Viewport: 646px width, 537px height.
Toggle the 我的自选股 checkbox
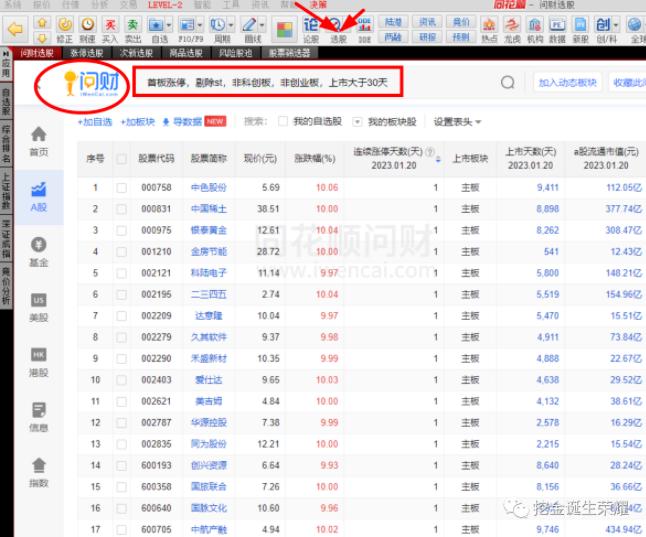[x=283, y=122]
